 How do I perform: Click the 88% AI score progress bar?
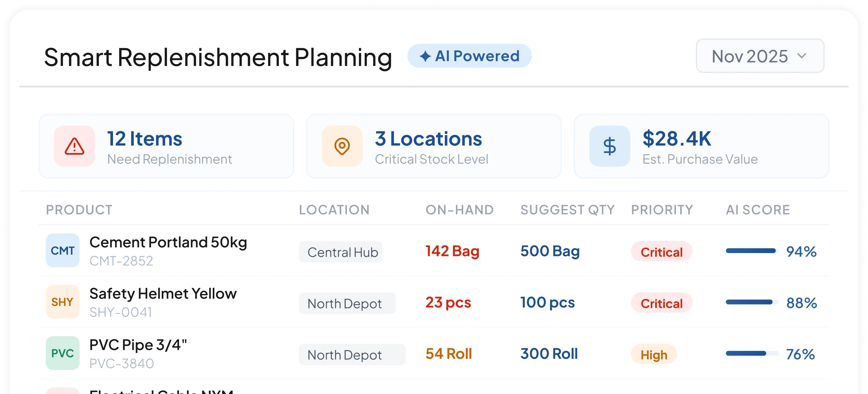click(x=752, y=302)
